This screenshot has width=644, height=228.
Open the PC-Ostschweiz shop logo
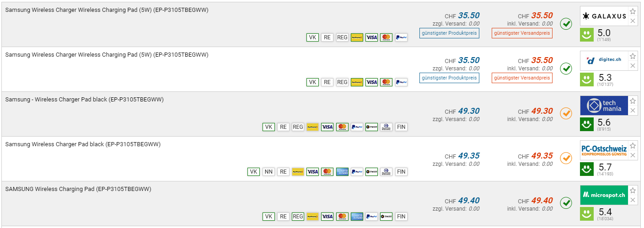604,150
